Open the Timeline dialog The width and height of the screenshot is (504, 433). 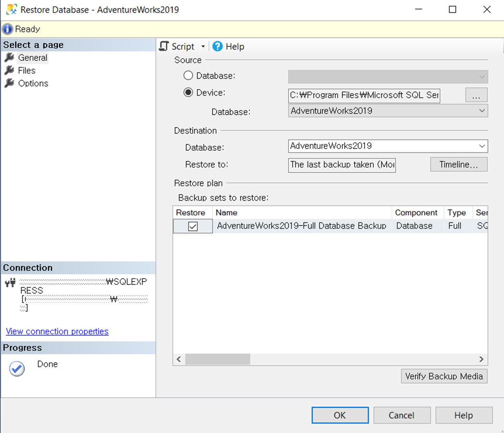coord(459,164)
